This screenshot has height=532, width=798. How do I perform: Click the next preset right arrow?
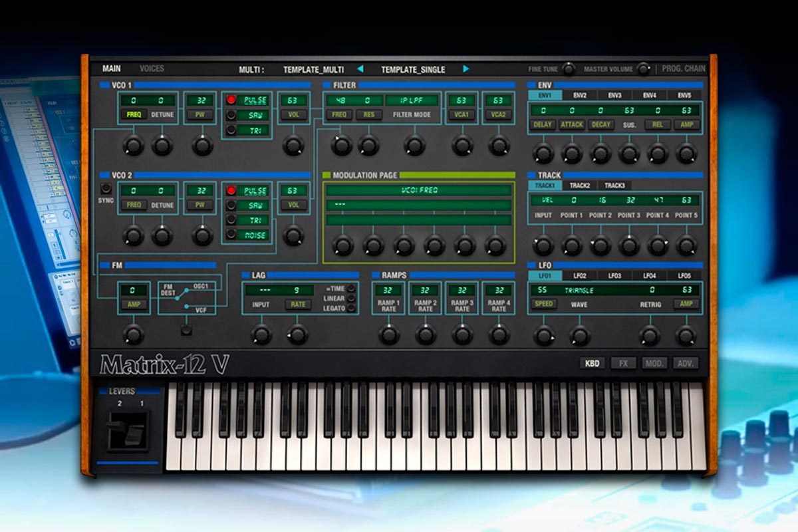coord(466,68)
